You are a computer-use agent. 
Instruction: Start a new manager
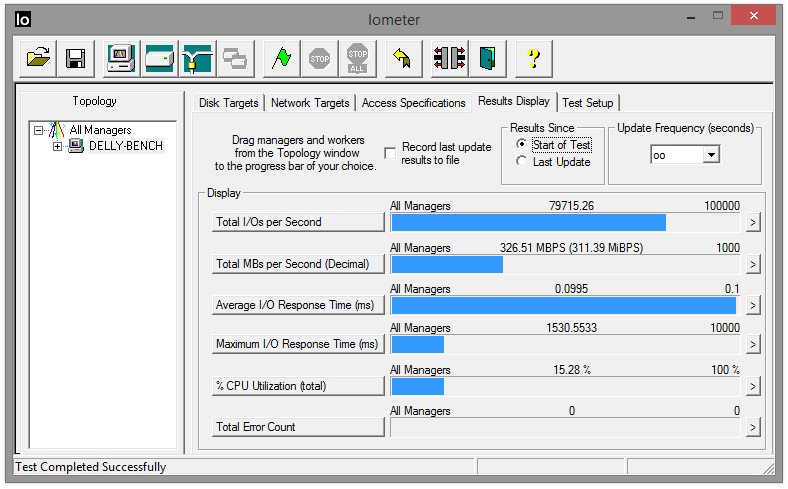(121, 59)
